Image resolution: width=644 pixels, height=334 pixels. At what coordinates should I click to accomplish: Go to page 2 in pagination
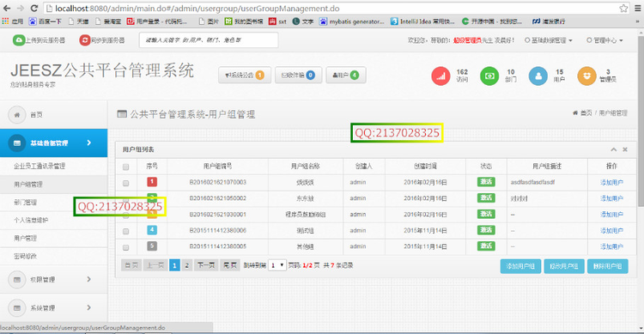(187, 265)
